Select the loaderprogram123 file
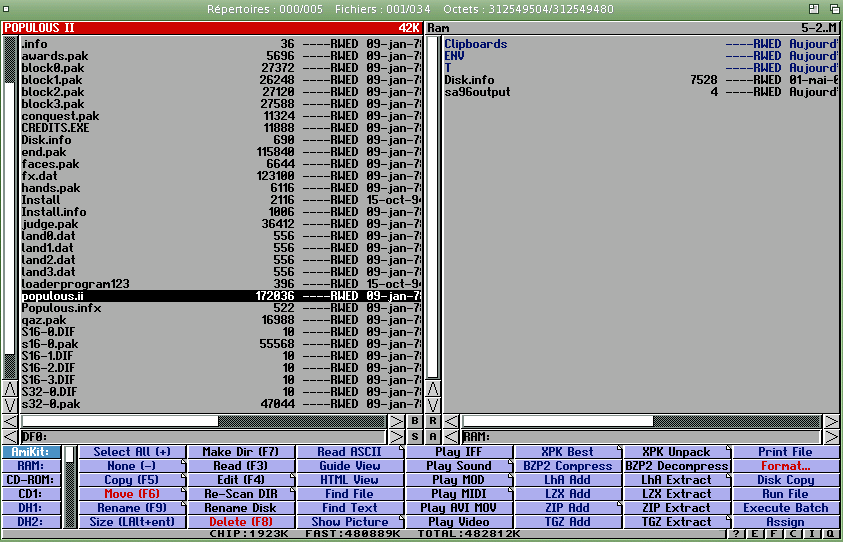This screenshot has height=542, width=843. coord(221,284)
